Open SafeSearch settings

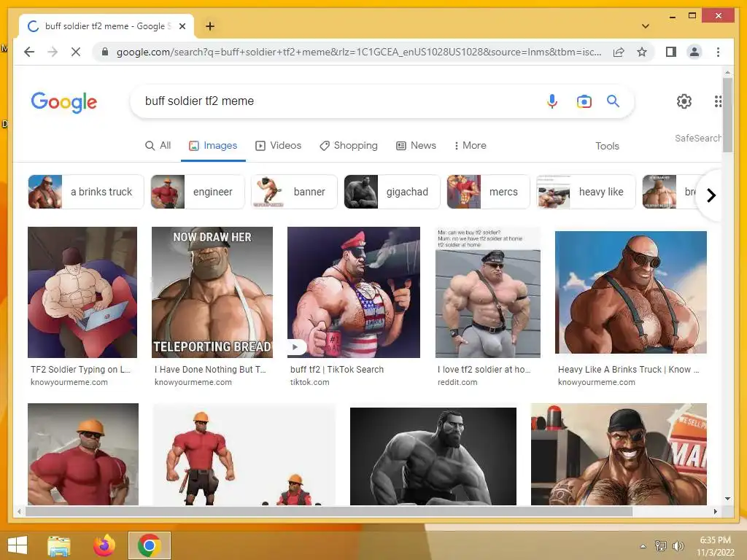[697, 138]
